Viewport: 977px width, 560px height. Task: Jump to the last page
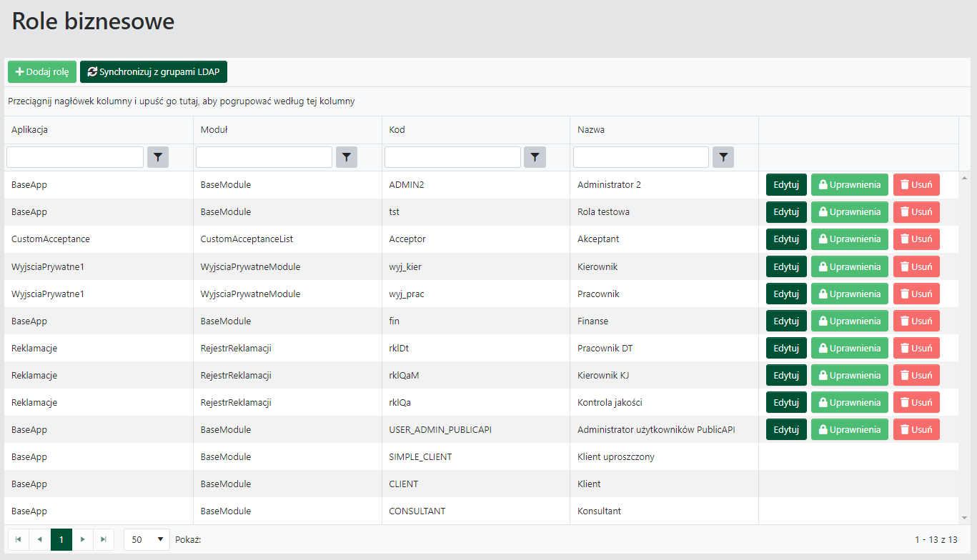104,539
